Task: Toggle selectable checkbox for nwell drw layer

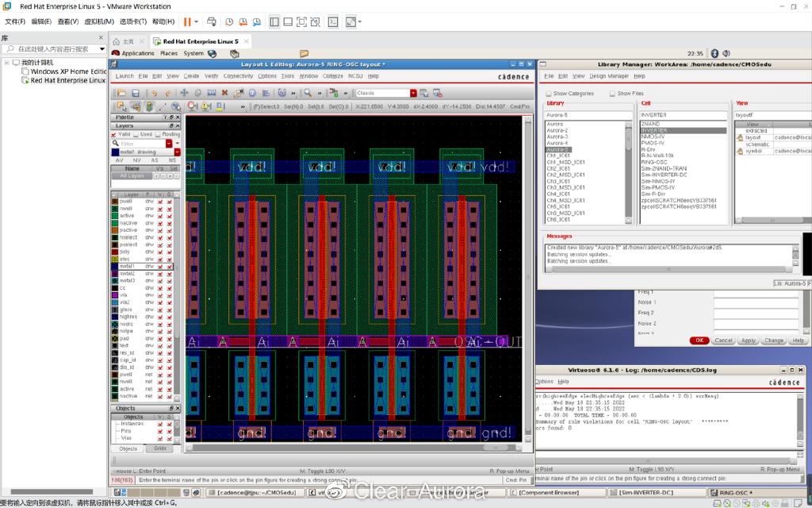Action: (170, 209)
